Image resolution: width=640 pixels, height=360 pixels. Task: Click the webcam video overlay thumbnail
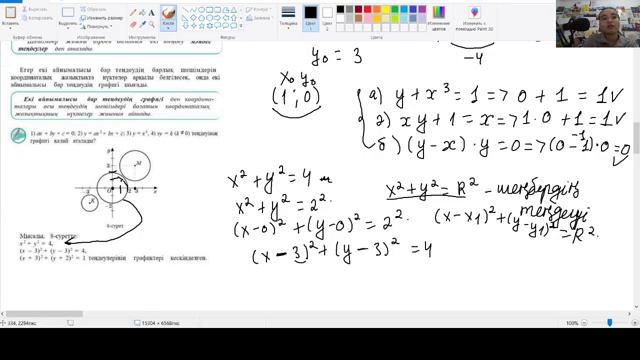click(598, 24)
